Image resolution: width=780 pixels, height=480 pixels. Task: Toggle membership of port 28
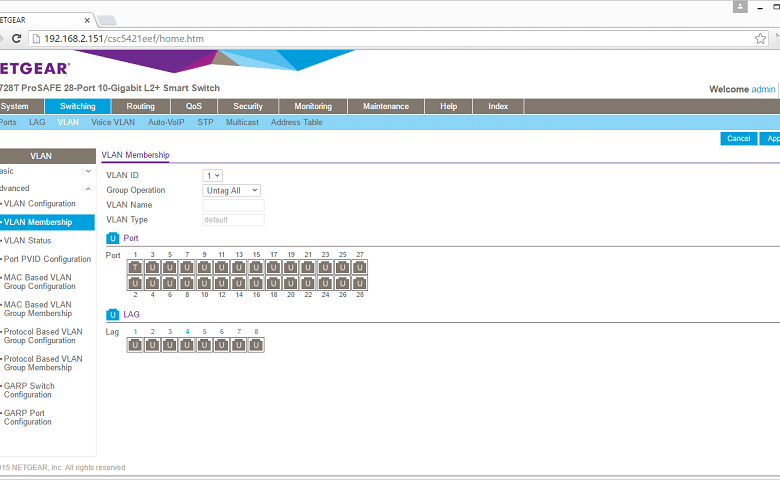pos(360,284)
